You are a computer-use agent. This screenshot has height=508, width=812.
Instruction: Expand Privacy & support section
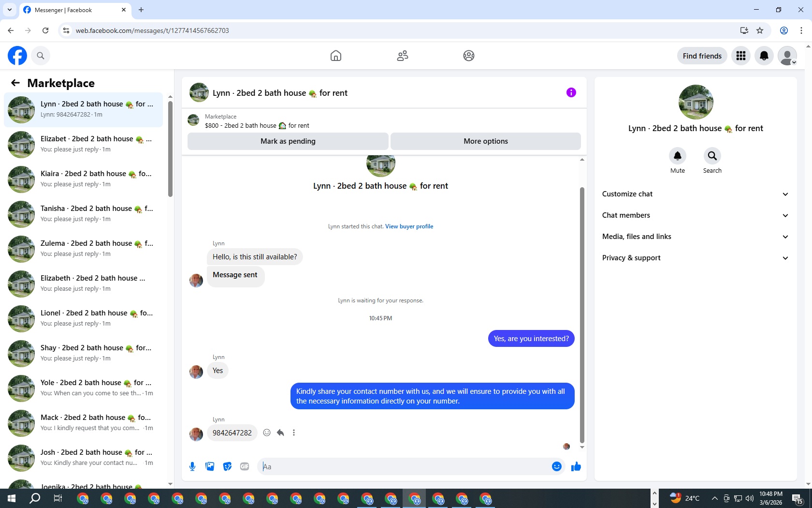click(x=696, y=258)
